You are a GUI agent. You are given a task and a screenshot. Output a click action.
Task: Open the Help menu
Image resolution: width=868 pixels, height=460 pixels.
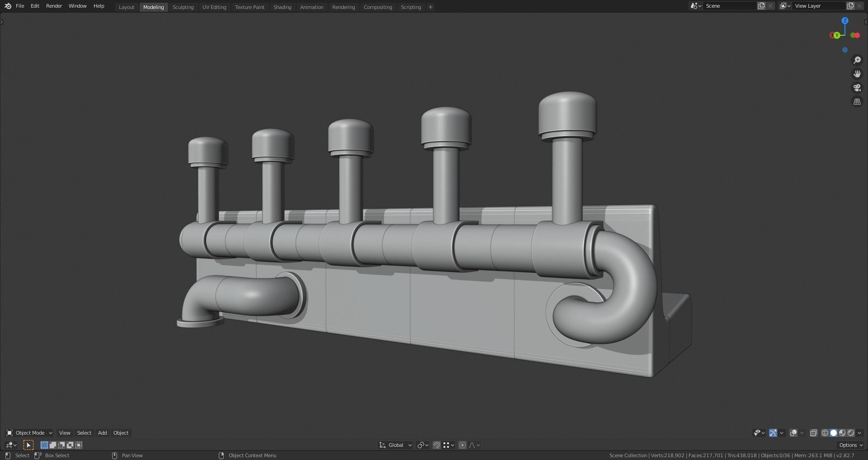99,6
